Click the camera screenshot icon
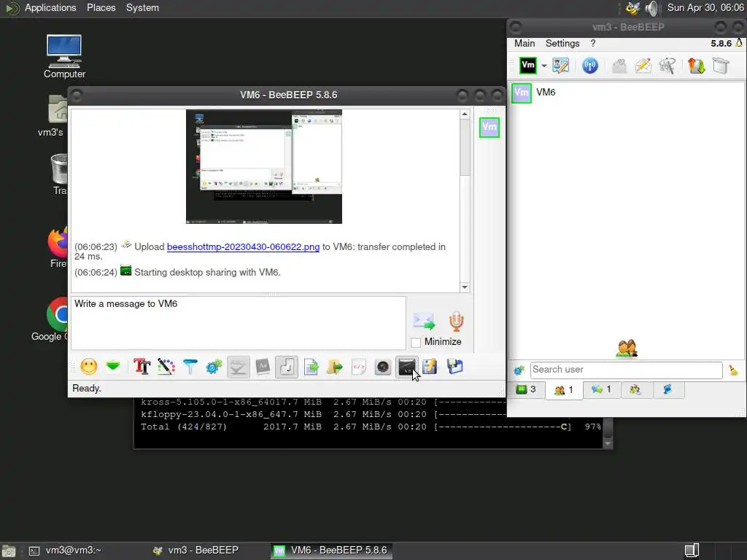Image resolution: width=747 pixels, height=560 pixels. [382, 367]
